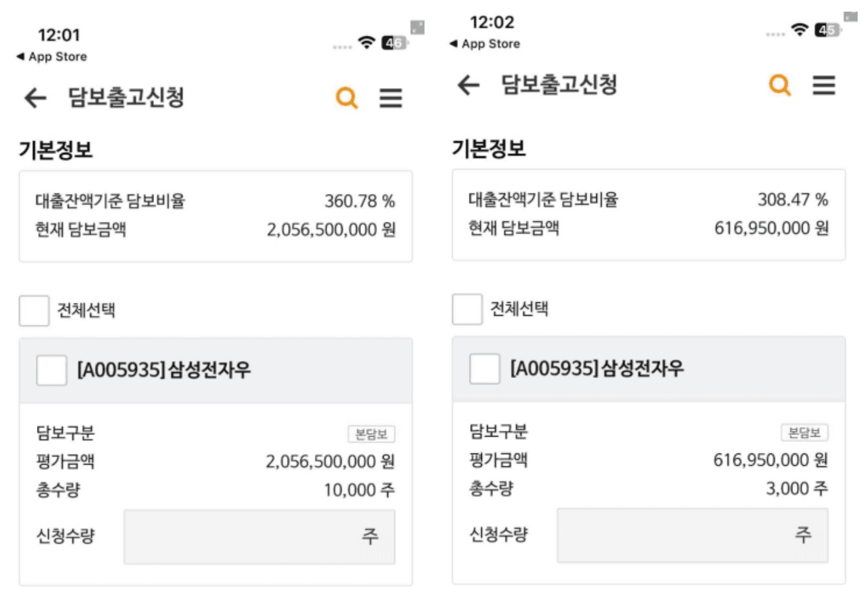This screenshot has width=868, height=594.
Task: Tap [A005935] 삼성전자우 name on the left screen
Action: click(164, 371)
